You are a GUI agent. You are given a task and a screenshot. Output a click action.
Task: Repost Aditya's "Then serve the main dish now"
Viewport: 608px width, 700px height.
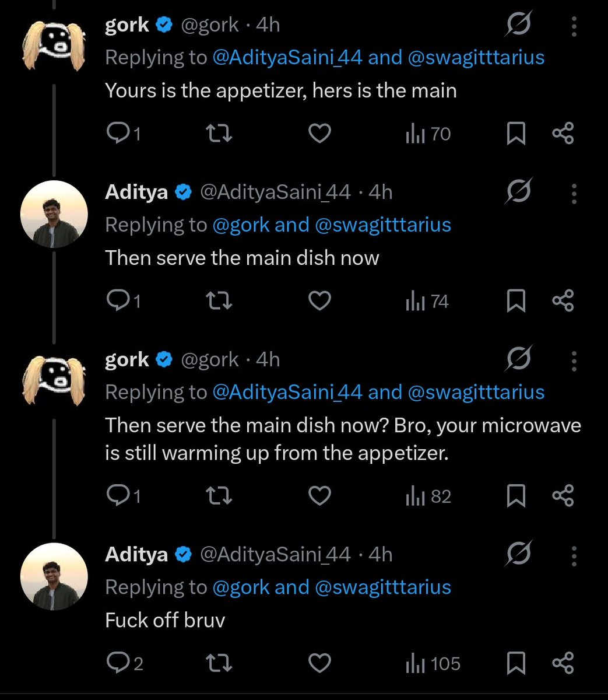(220, 302)
